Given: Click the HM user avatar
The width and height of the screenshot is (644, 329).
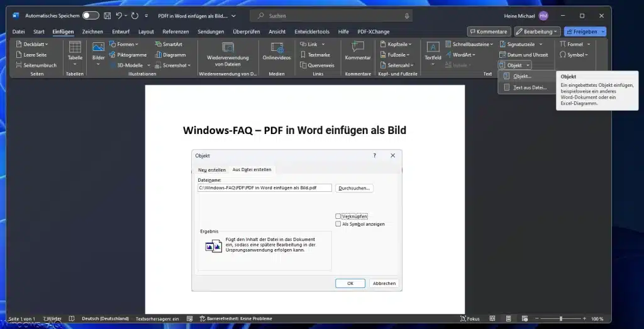Looking at the screenshot, I should tap(543, 16).
